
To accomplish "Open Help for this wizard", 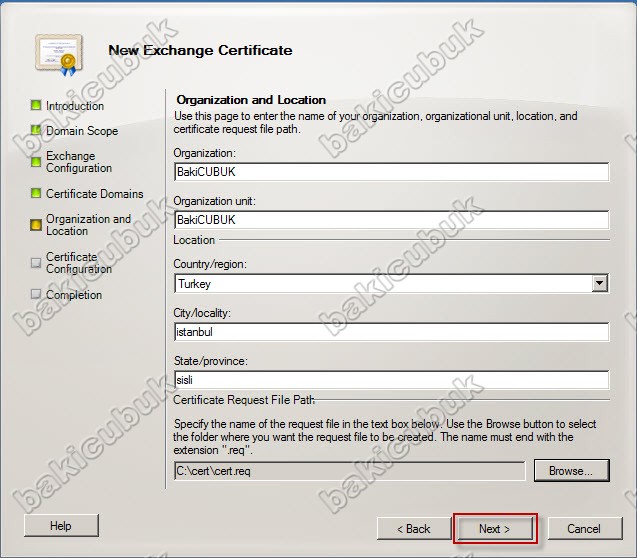I will click(61, 526).
